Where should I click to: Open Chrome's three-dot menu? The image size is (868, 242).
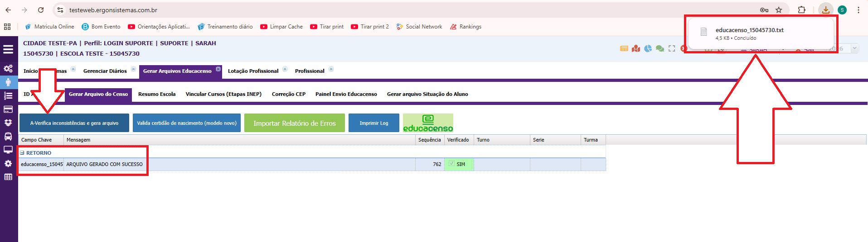(858, 10)
